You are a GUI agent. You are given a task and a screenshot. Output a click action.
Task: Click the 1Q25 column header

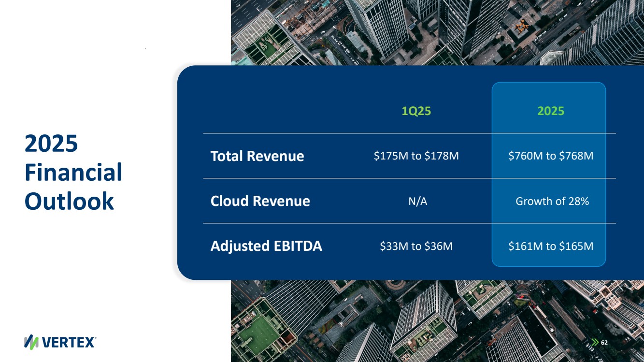coord(416,111)
